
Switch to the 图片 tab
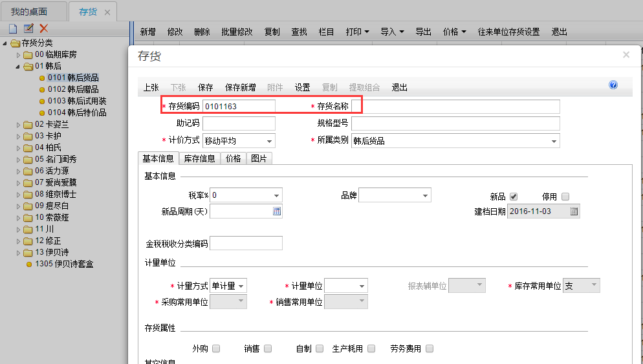tap(259, 158)
